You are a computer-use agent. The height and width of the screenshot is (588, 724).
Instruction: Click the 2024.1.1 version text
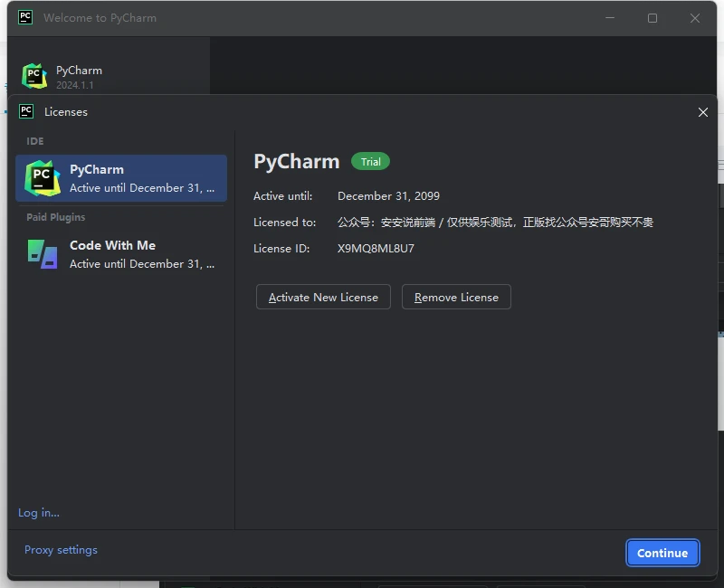point(75,85)
